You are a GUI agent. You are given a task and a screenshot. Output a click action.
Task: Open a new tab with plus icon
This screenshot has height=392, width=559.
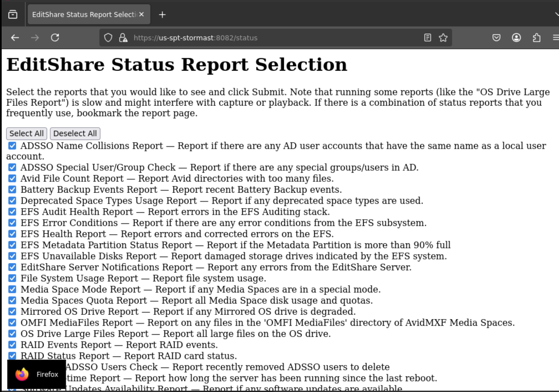[x=162, y=15]
